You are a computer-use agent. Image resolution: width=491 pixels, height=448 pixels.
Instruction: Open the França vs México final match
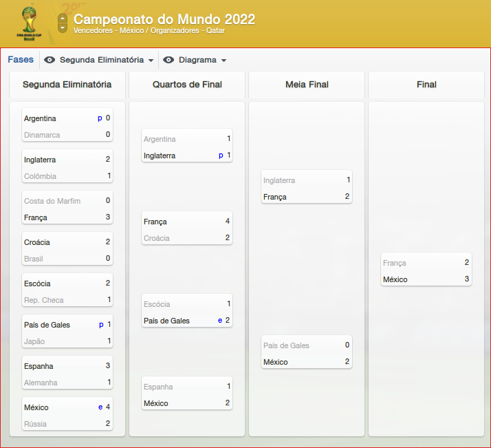[426, 271]
